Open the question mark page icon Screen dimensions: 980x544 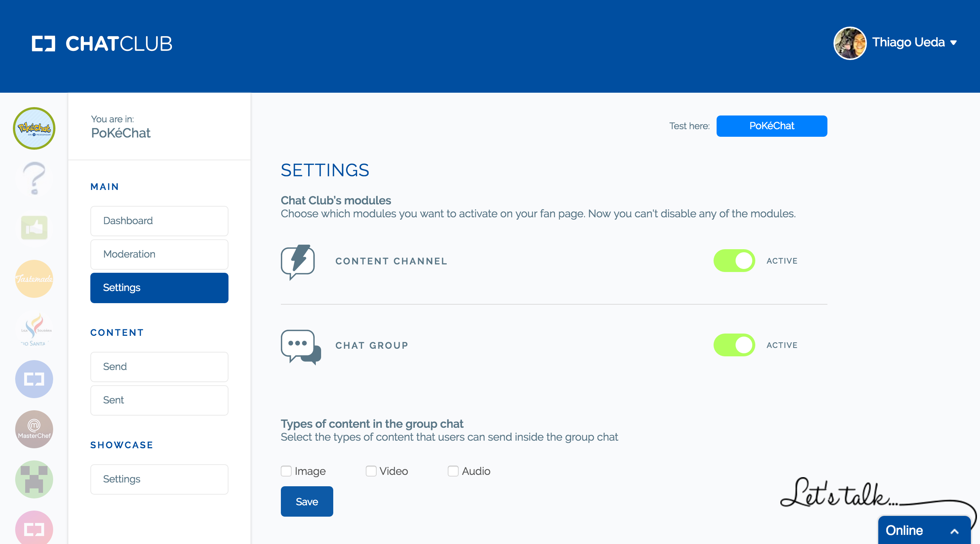coord(34,178)
